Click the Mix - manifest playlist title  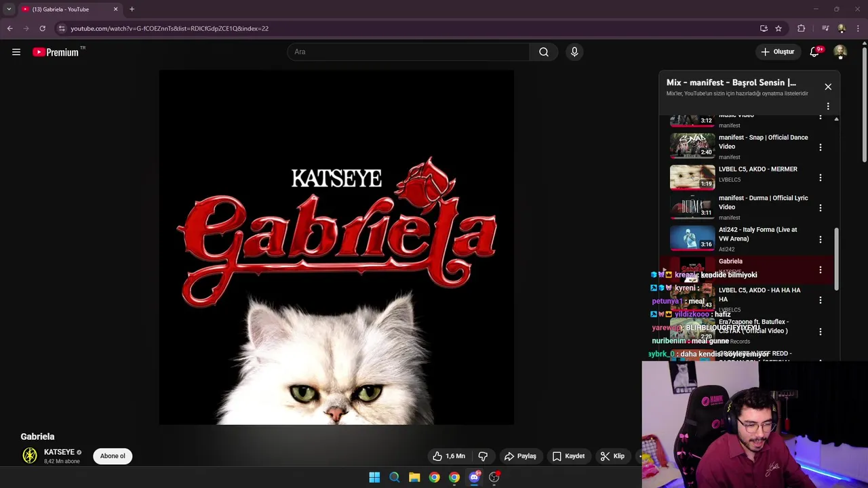pyautogui.click(x=731, y=83)
